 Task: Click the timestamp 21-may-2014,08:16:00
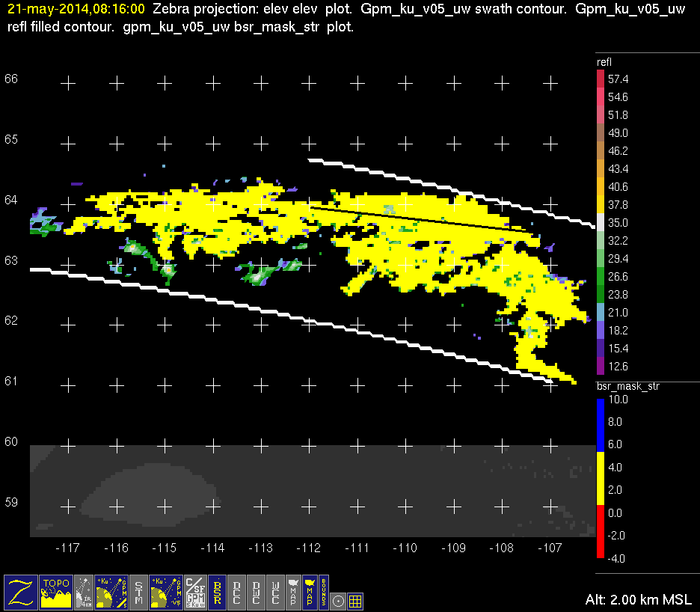pyautogui.click(x=76, y=10)
